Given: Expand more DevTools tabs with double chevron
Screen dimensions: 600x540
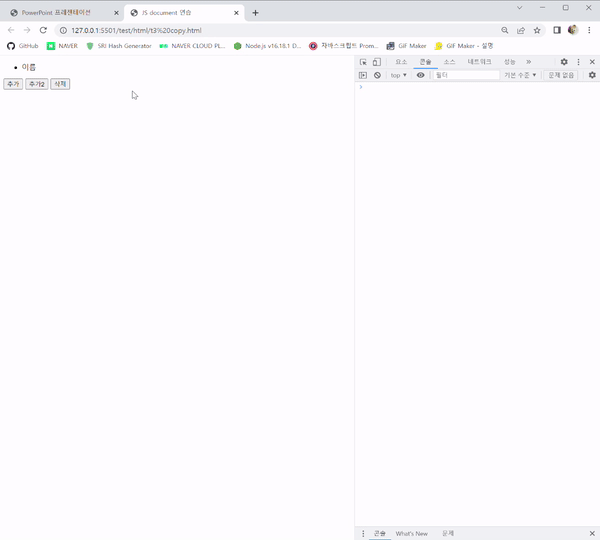Looking at the screenshot, I should pos(528,62).
